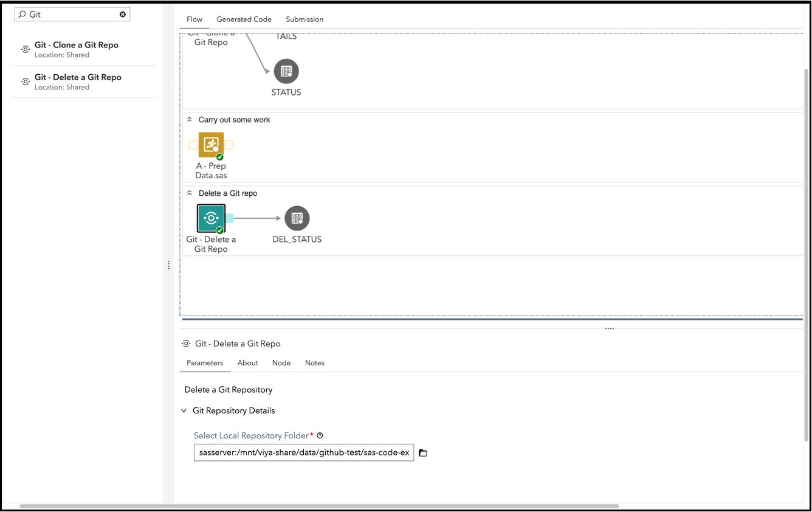Select the A - Prep Data.sas node
This screenshot has height=512, width=812.
pos(211,145)
